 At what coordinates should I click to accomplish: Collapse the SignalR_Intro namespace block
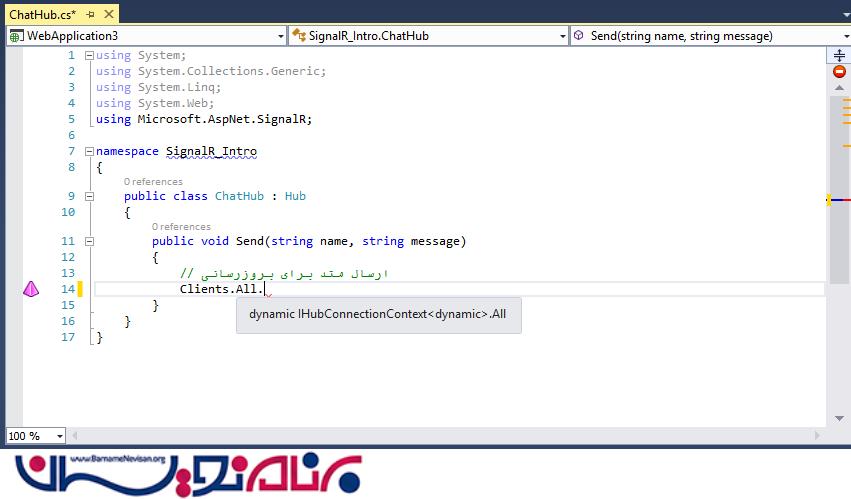pos(90,152)
